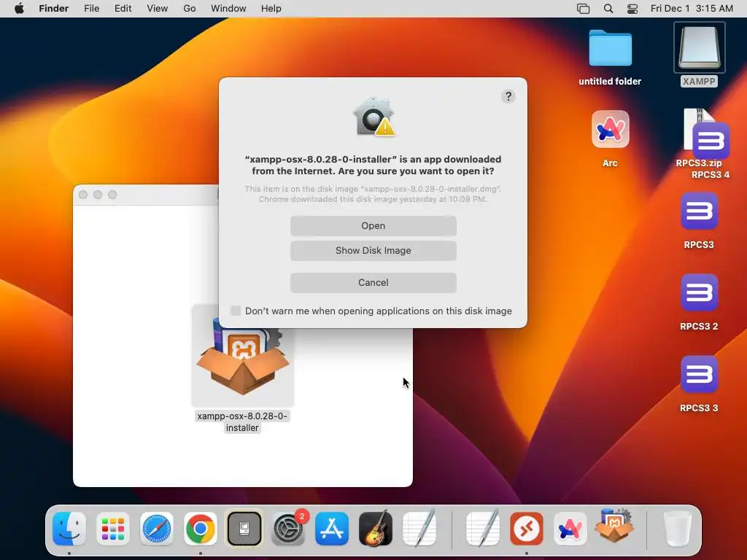Open the Finder menu
This screenshot has height=560, width=747.
click(54, 9)
